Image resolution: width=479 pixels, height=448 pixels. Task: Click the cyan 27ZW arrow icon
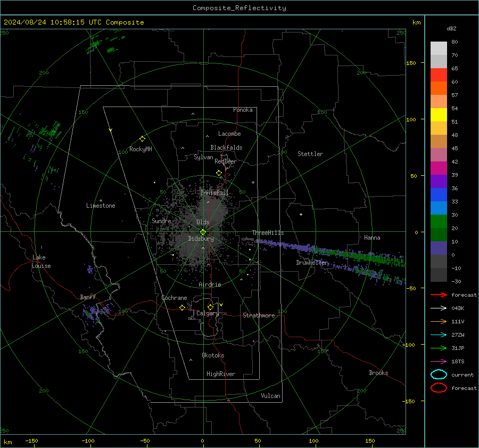point(439,335)
